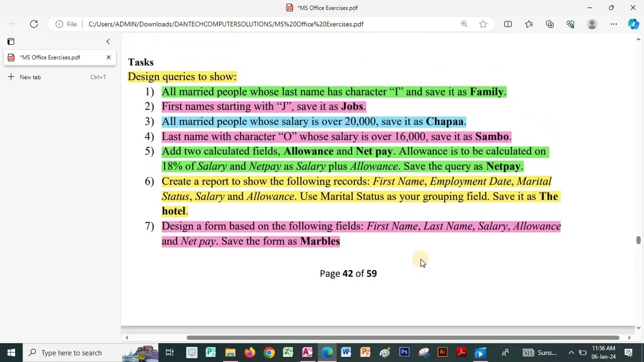The height and width of the screenshot is (362, 644).
Task: Open the split screen icon
Action: point(508,24)
